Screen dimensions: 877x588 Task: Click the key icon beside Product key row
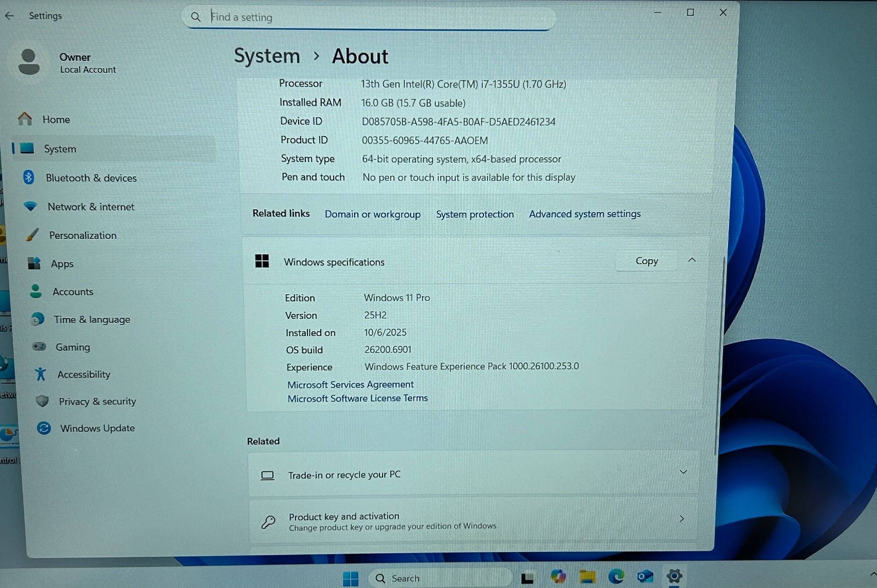pyautogui.click(x=269, y=522)
